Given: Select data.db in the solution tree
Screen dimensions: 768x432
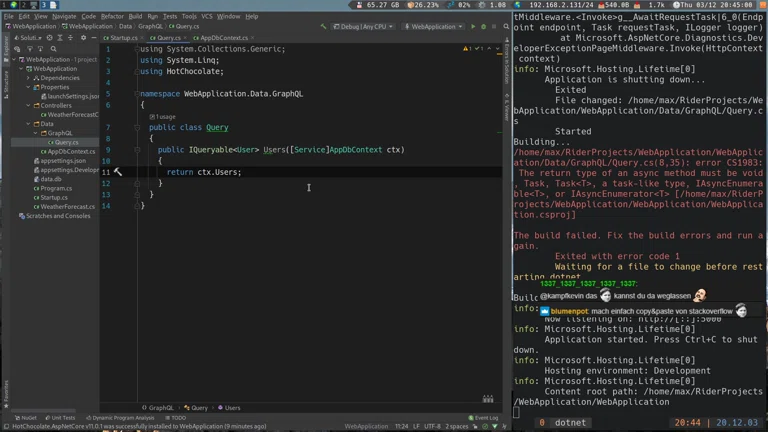Looking at the screenshot, I should click(x=48, y=179).
